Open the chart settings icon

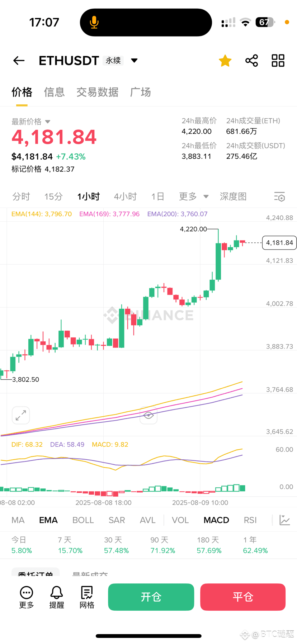[x=279, y=196]
